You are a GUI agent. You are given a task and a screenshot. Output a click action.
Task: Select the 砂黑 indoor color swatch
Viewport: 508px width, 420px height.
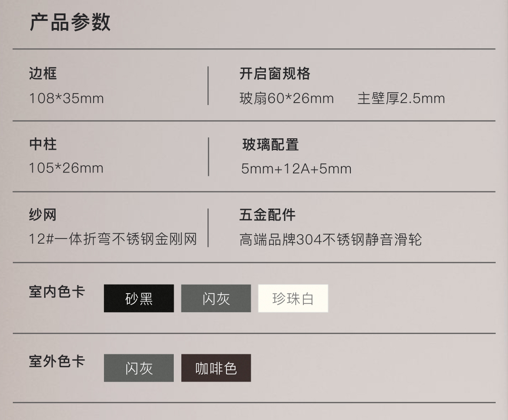point(139,298)
